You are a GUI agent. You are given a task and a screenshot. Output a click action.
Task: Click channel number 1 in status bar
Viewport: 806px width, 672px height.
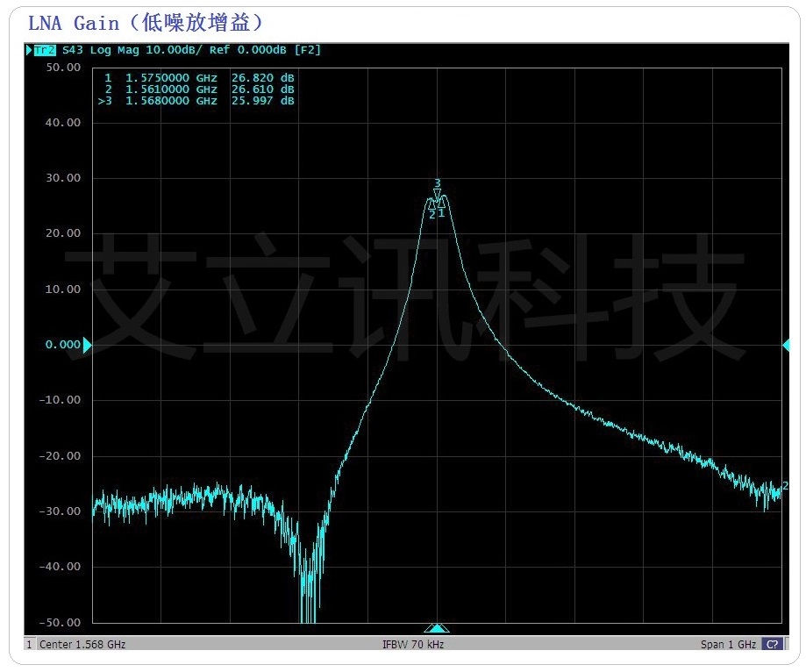(29, 644)
